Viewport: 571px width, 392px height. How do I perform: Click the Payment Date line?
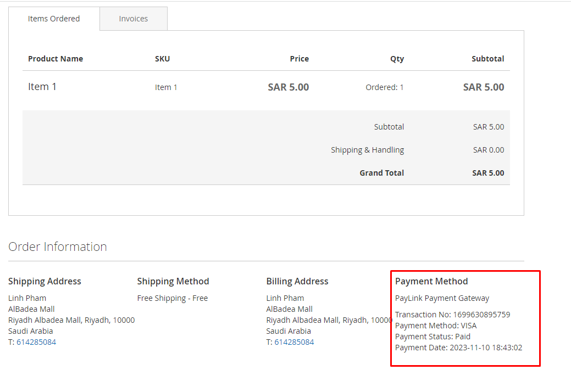(x=458, y=348)
